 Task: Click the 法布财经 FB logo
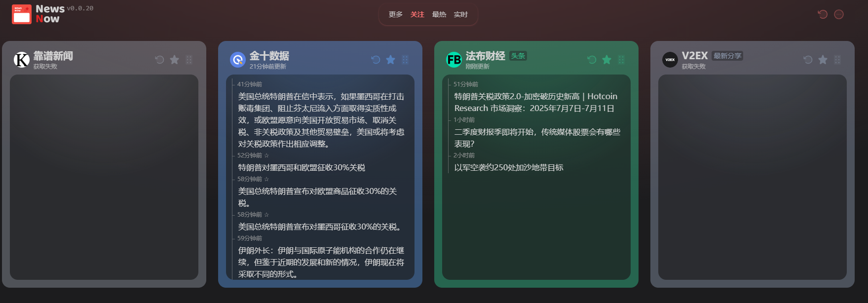click(454, 60)
